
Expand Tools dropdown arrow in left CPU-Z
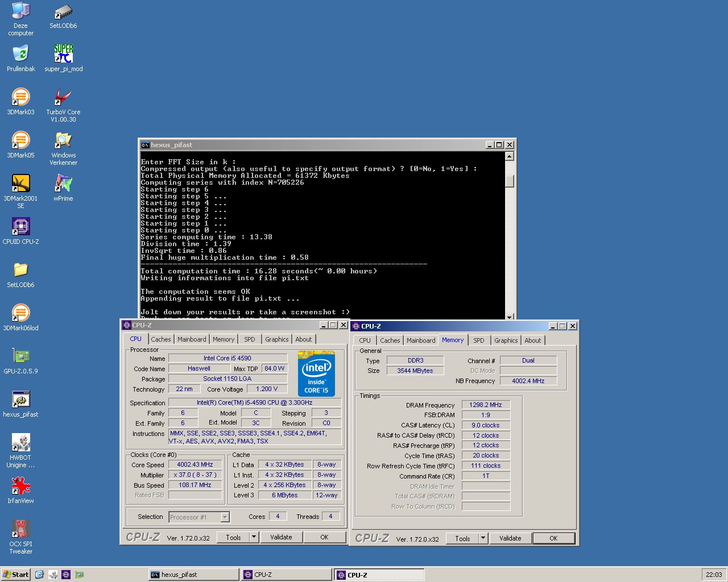pyautogui.click(x=254, y=537)
